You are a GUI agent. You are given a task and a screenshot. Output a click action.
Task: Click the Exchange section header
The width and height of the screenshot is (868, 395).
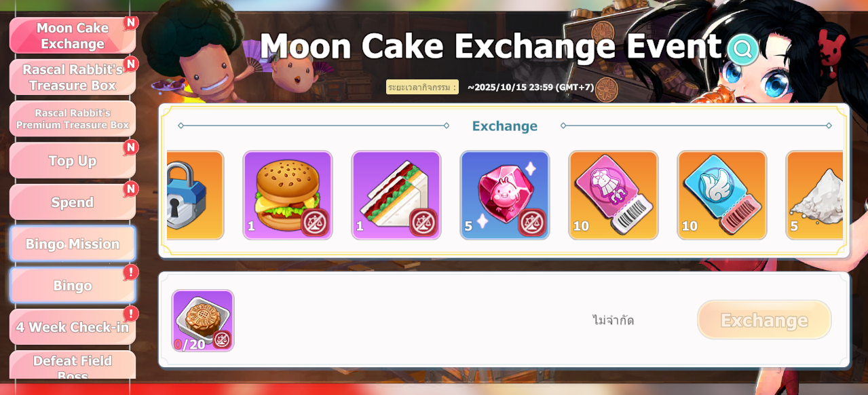point(505,126)
